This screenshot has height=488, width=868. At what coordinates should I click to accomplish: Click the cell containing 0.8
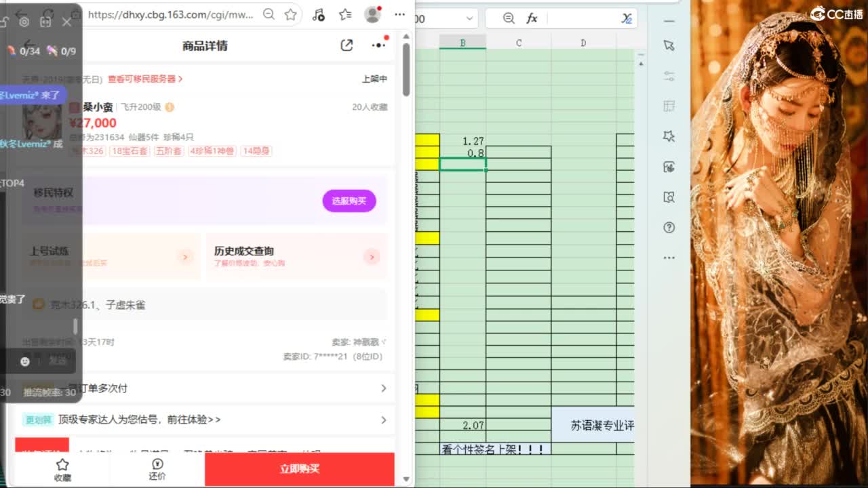point(462,152)
